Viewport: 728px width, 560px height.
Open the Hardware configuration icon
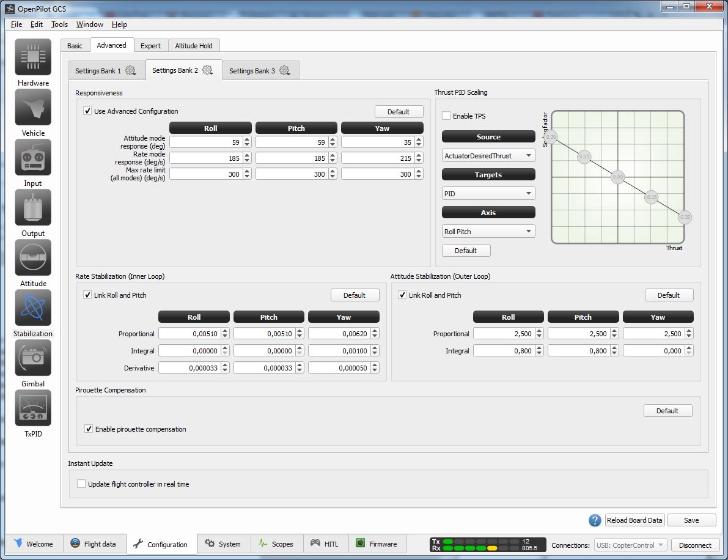(33, 57)
